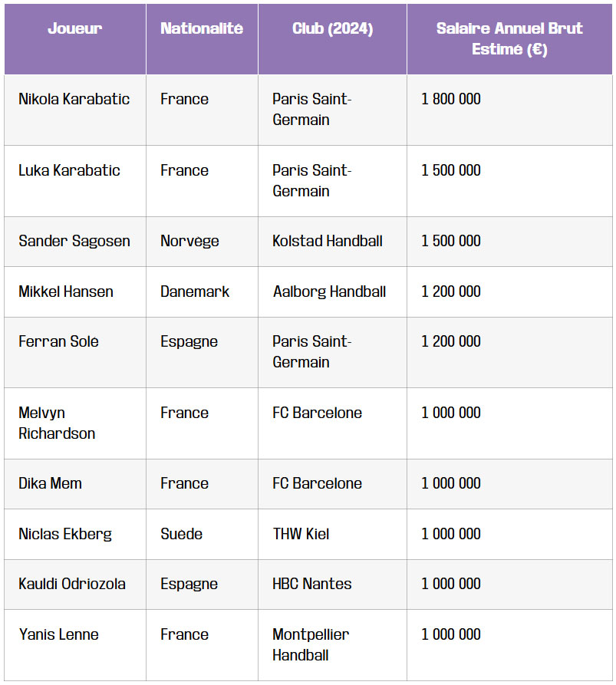Click the Joueur column header
The width and height of the screenshot is (616, 685).
click(74, 29)
